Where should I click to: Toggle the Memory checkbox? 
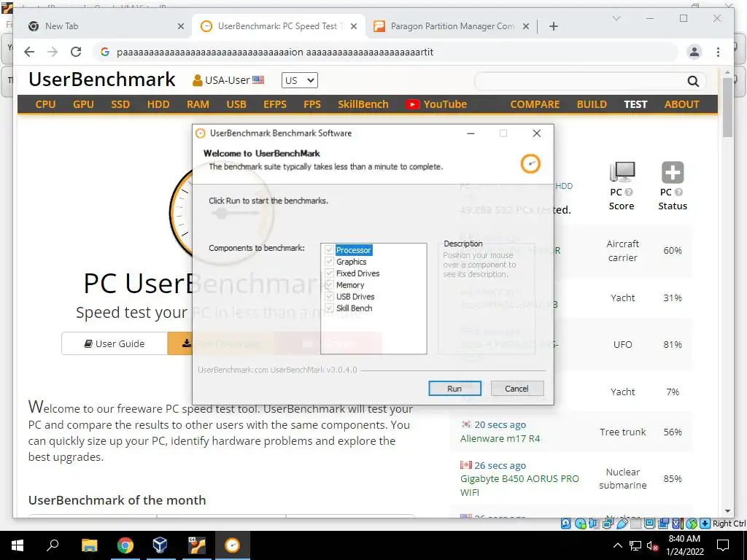[x=329, y=285]
